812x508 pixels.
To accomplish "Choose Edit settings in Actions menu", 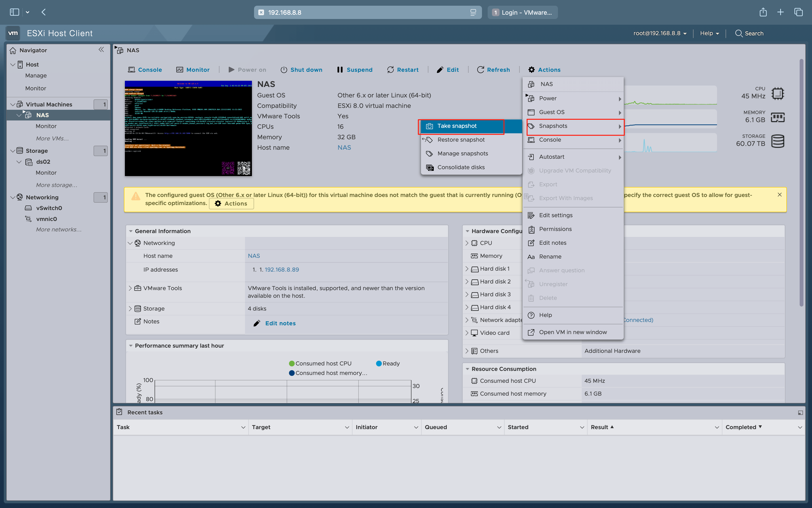I will coord(556,215).
